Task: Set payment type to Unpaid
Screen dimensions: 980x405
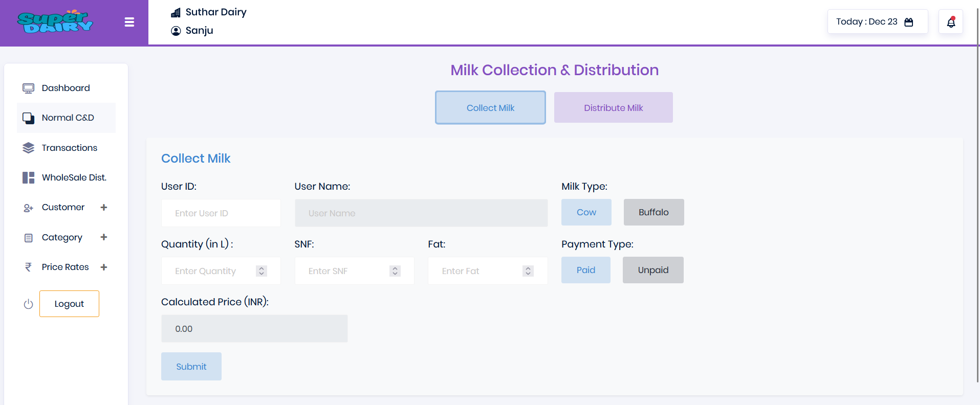Action: [653, 270]
